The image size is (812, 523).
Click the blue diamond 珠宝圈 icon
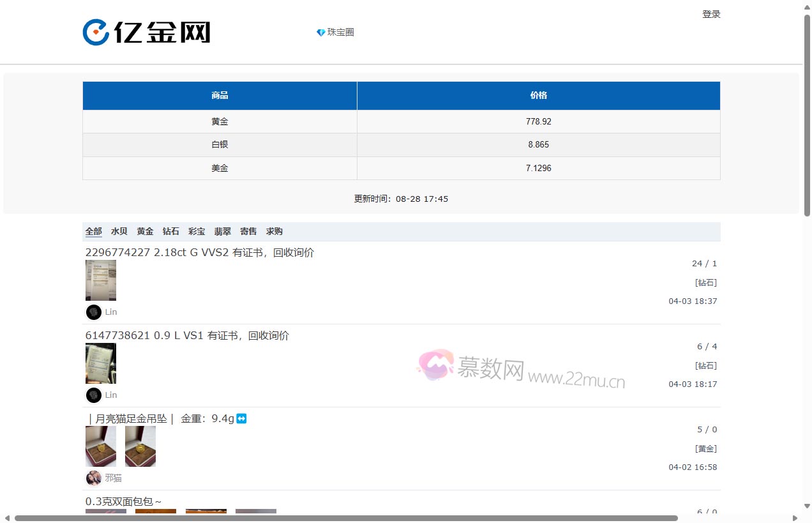(320, 33)
